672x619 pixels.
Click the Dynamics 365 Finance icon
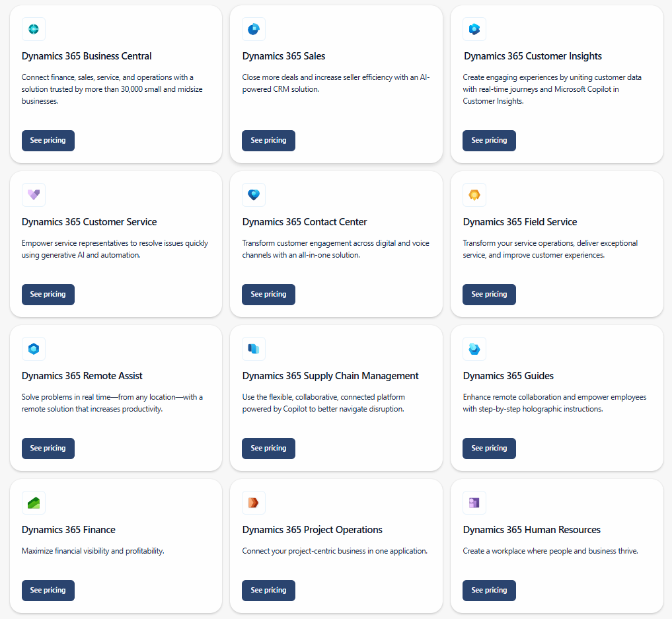(33, 503)
